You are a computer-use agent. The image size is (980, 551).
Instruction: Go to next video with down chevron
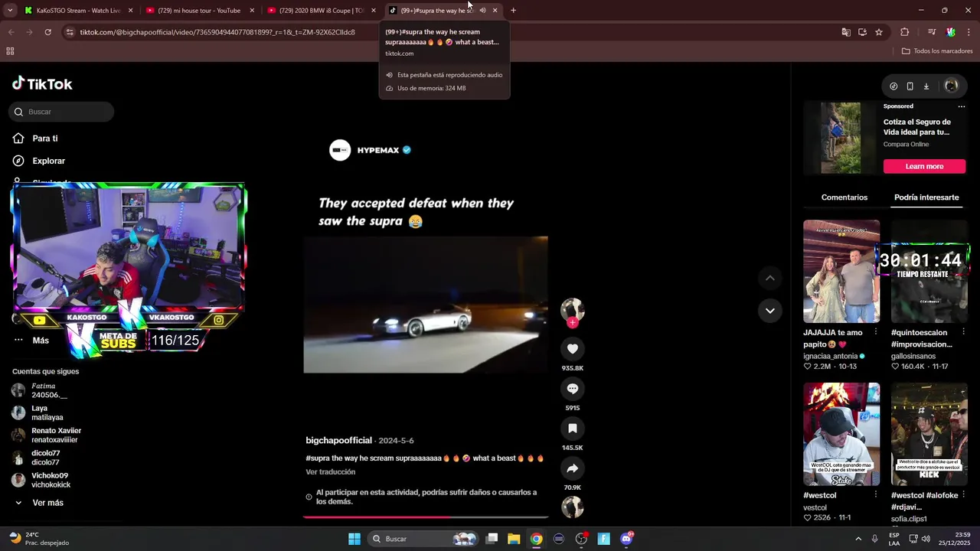(769, 311)
